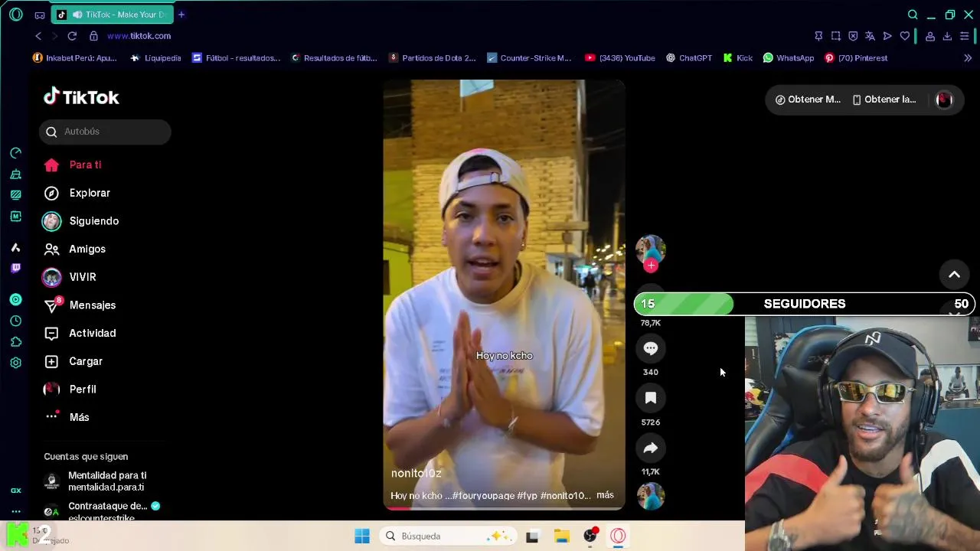
Task: Open GX Control speedometer in Opera sidebar
Action: 15,153
